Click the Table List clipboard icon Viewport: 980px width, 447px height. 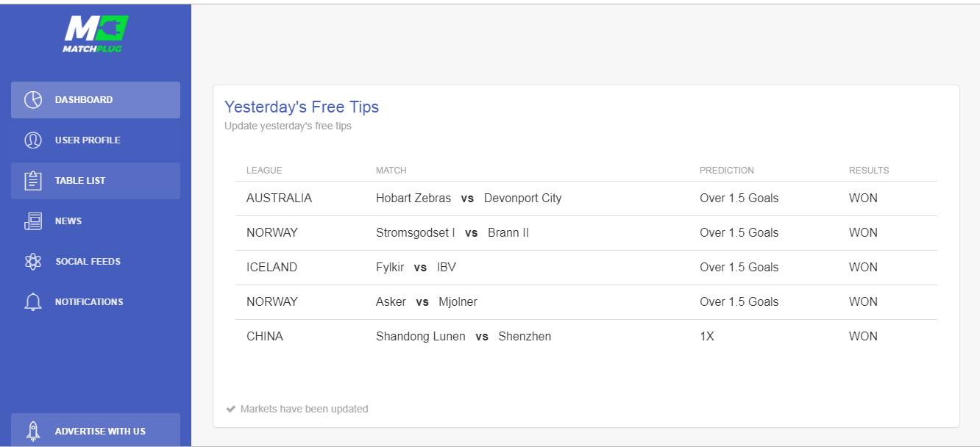pos(33,181)
